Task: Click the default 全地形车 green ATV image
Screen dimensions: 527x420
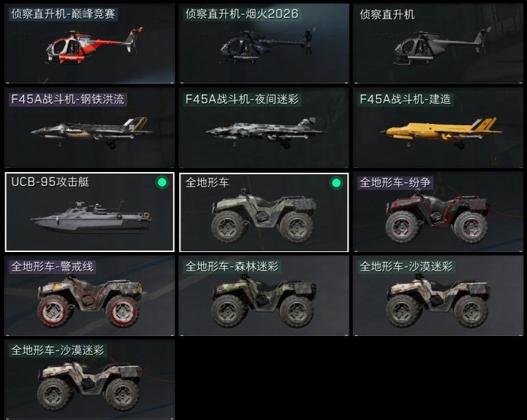Action: [x=264, y=217]
